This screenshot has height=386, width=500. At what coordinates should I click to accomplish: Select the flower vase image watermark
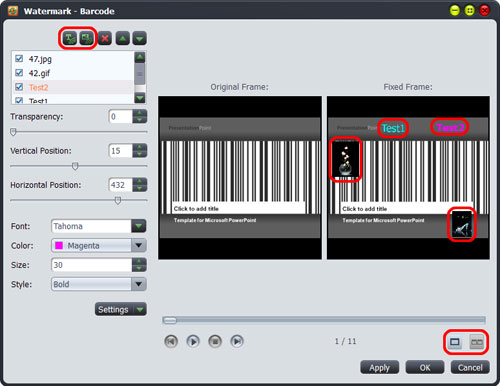tap(346, 159)
